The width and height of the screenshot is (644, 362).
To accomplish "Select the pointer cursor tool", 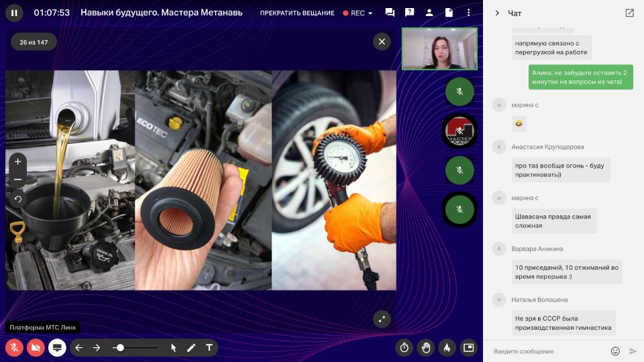I will point(173,348).
